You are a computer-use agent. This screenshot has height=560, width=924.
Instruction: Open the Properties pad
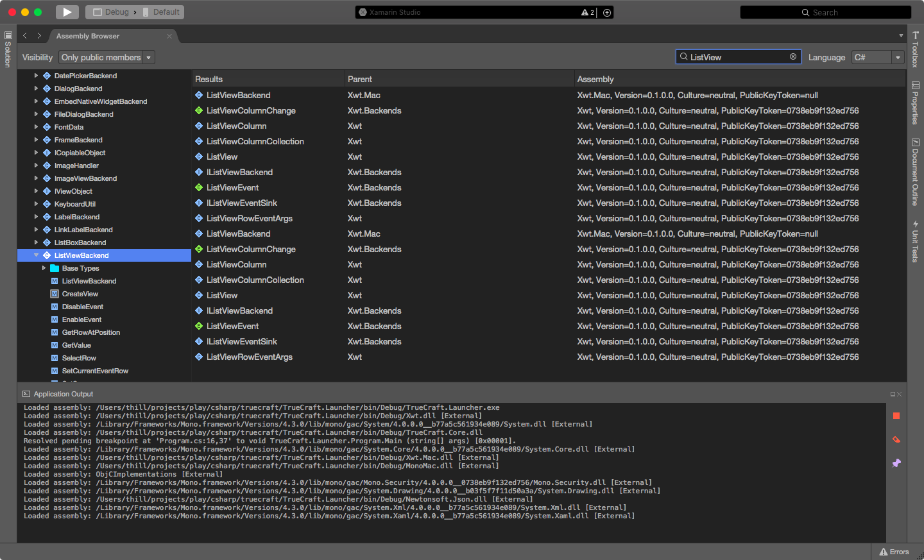pos(916,103)
